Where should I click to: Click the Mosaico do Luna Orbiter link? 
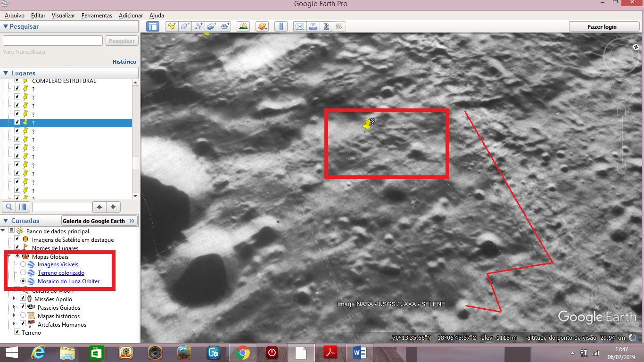pyautogui.click(x=68, y=281)
